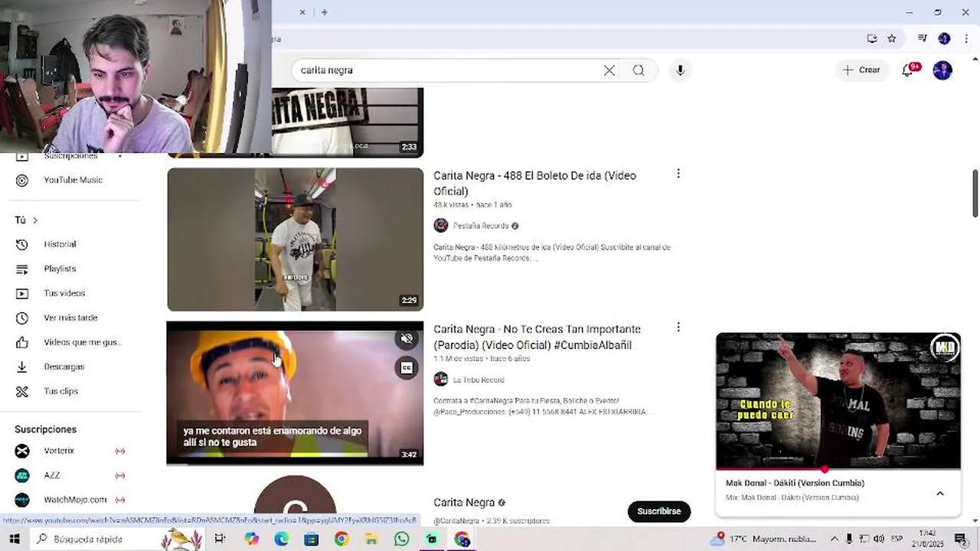This screenshot has width=980, height=551.
Task: Click the Crear button
Action: click(x=861, y=70)
